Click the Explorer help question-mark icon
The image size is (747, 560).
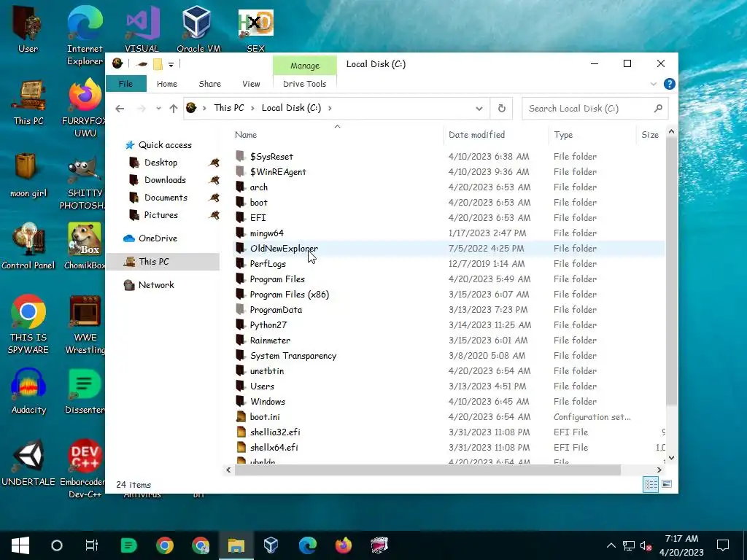tap(670, 84)
